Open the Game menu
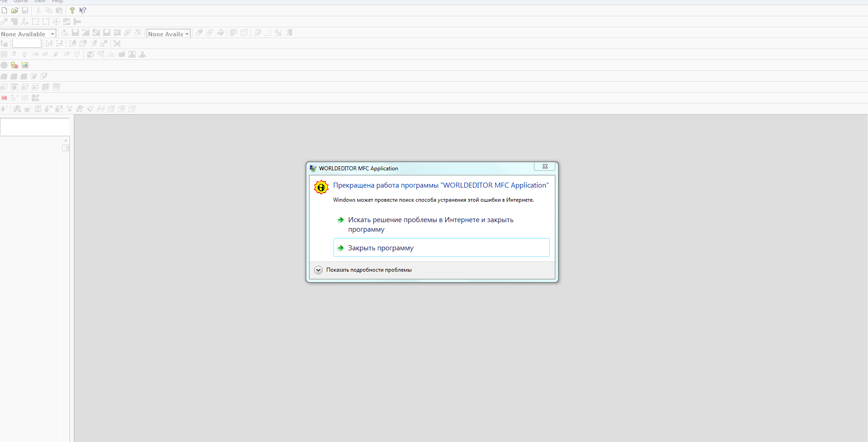The width and height of the screenshot is (868, 442). 20,1
